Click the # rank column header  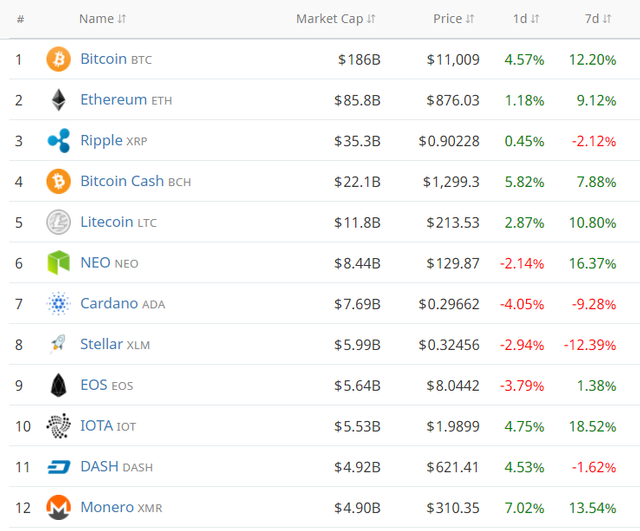20,19
